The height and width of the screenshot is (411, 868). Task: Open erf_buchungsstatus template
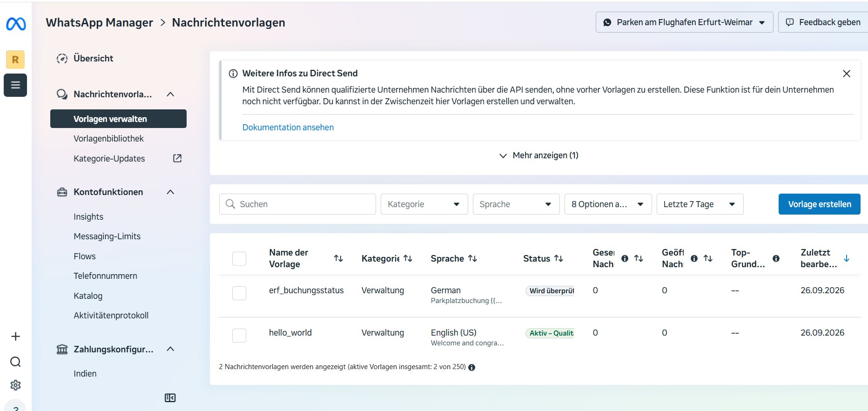306,290
